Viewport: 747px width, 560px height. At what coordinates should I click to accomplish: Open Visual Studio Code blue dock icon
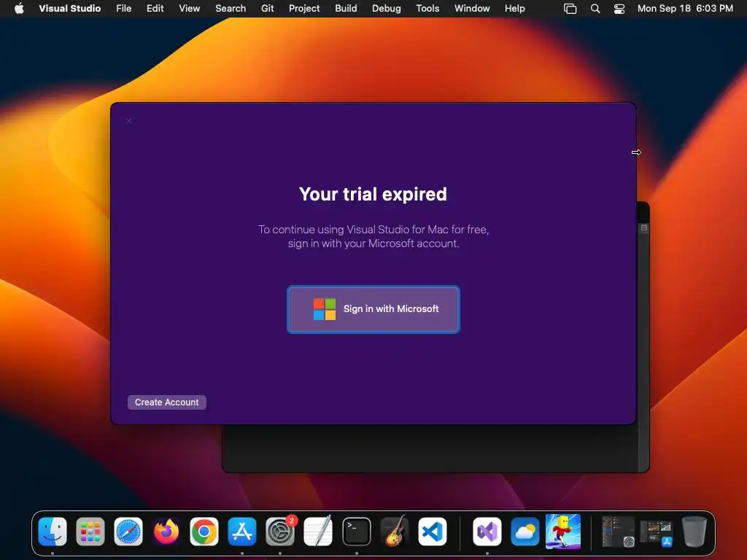coord(433,532)
